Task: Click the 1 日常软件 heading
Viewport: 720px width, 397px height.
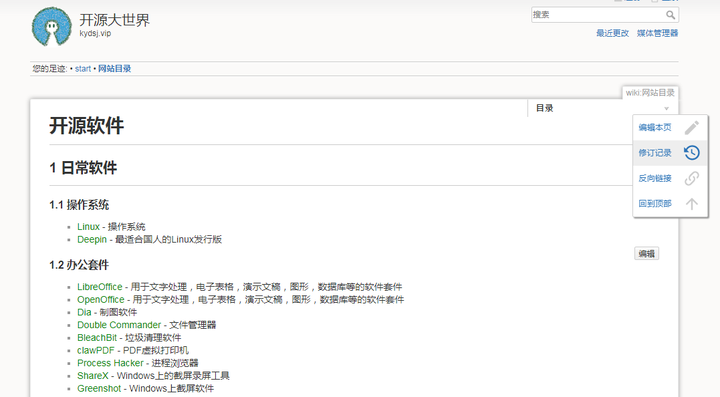Action: (83, 168)
